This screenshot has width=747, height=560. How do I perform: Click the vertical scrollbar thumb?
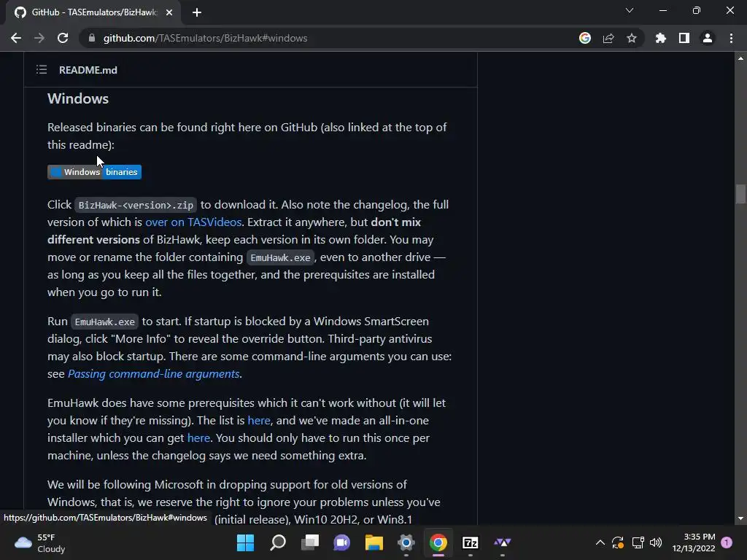740,194
